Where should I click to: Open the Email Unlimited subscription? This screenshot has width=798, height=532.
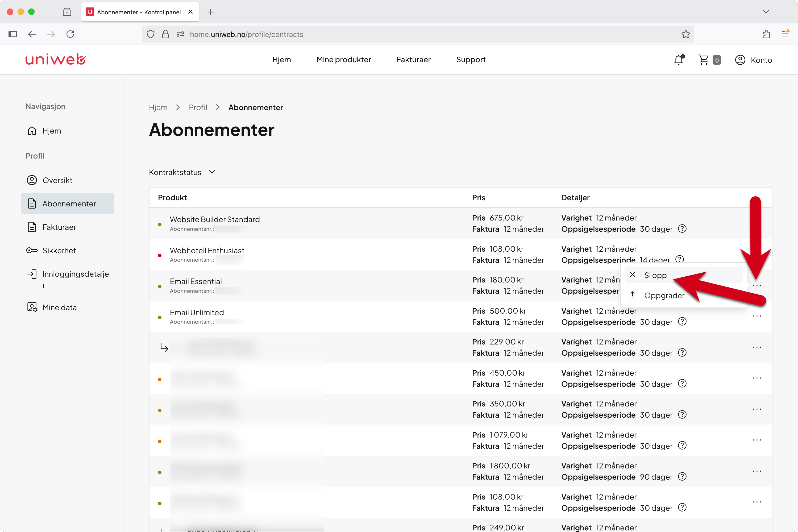click(197, 313)
